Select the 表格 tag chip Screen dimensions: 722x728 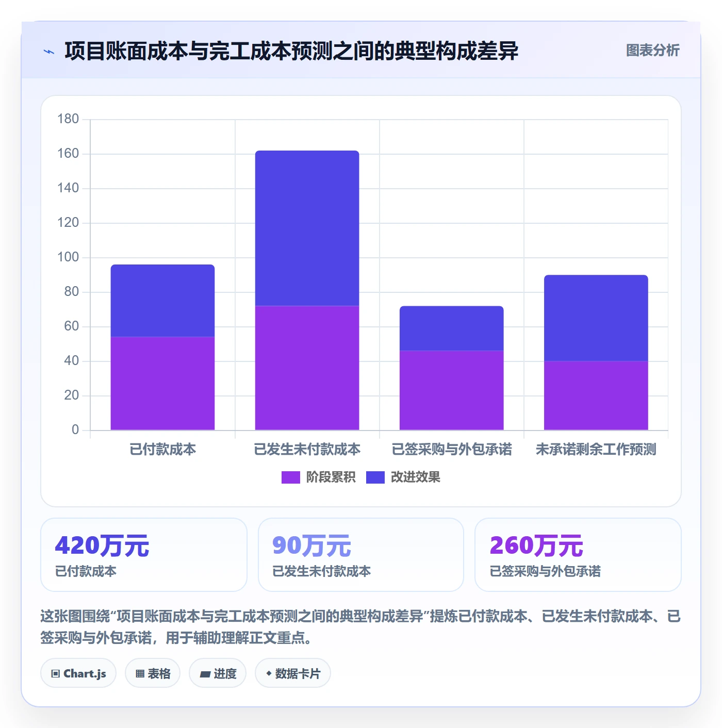point(153,673)
